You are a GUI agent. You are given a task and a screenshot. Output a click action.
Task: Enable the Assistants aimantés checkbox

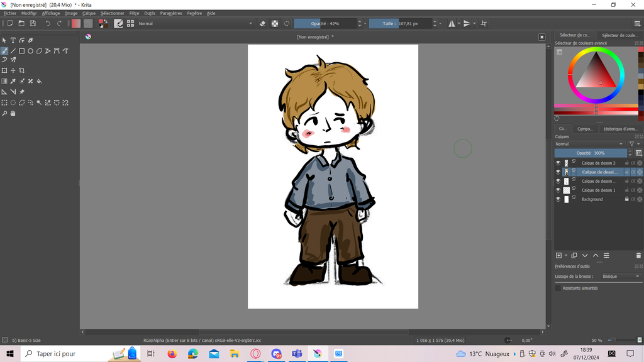pos(558,288)
